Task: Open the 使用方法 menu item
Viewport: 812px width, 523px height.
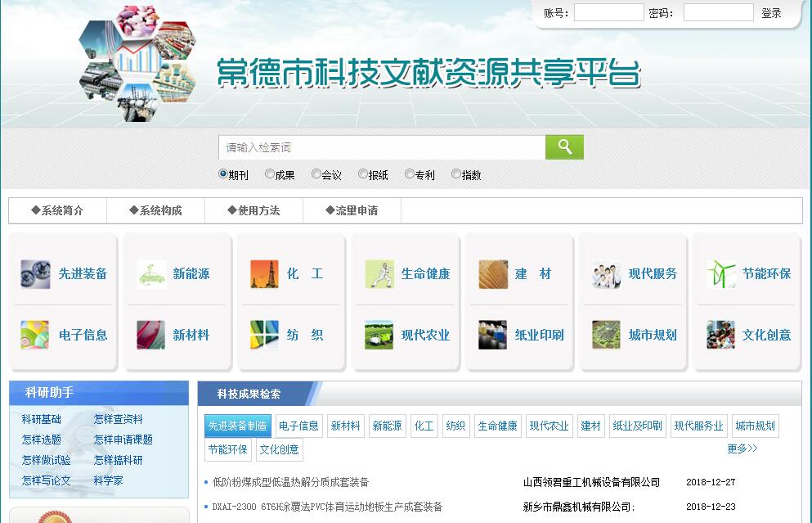Action: coord(253,210)
